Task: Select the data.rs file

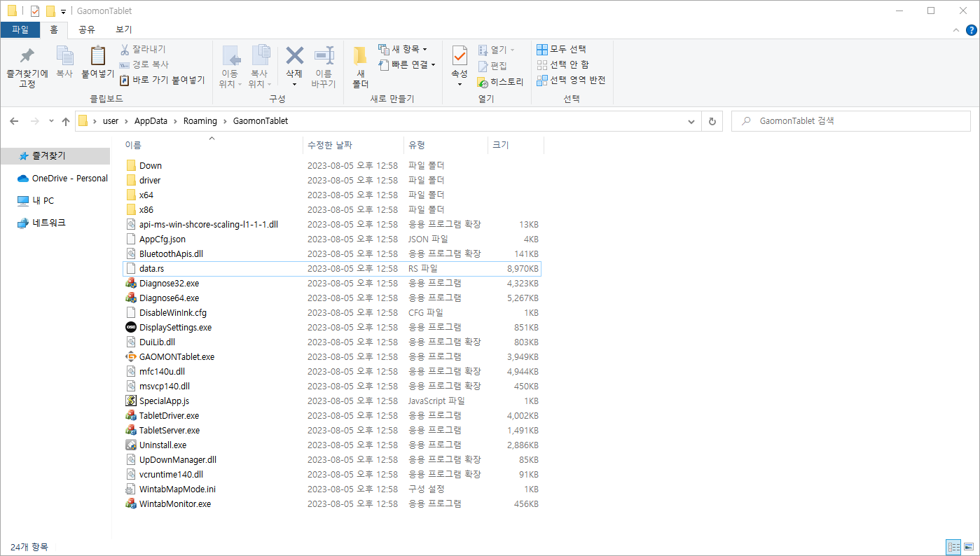Action: tap(331, 268)
